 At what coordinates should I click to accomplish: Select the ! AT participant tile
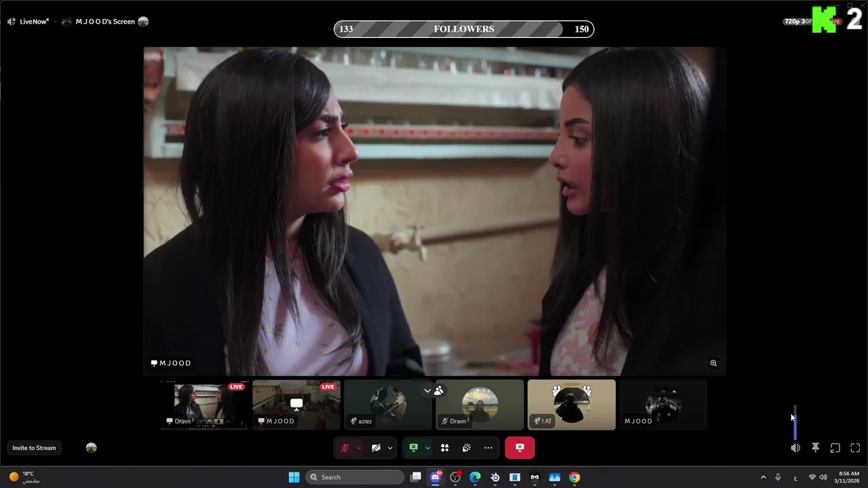pos(572,405)
